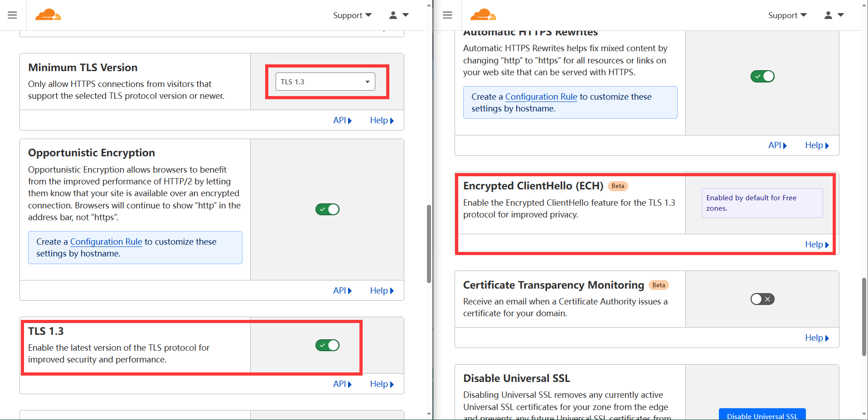Image resolution: width=868 pixels, height=420 pixels.
Task: Disable the Opportunistic Encryption toggle
Action: [x=327, y=209]
